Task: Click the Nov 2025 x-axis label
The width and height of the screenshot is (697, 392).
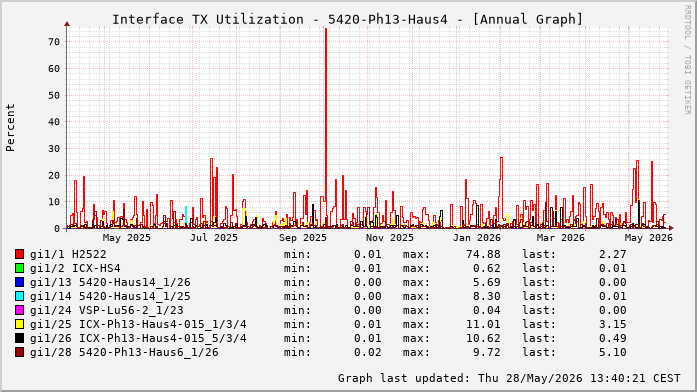Action: 390,238
